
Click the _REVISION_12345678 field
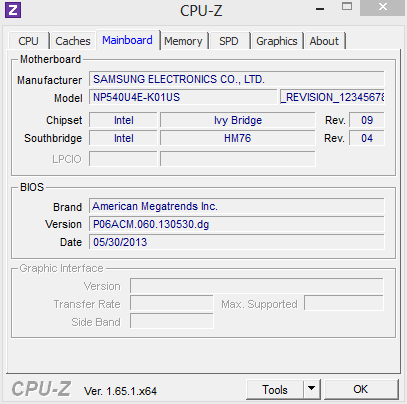coord(332,97)
